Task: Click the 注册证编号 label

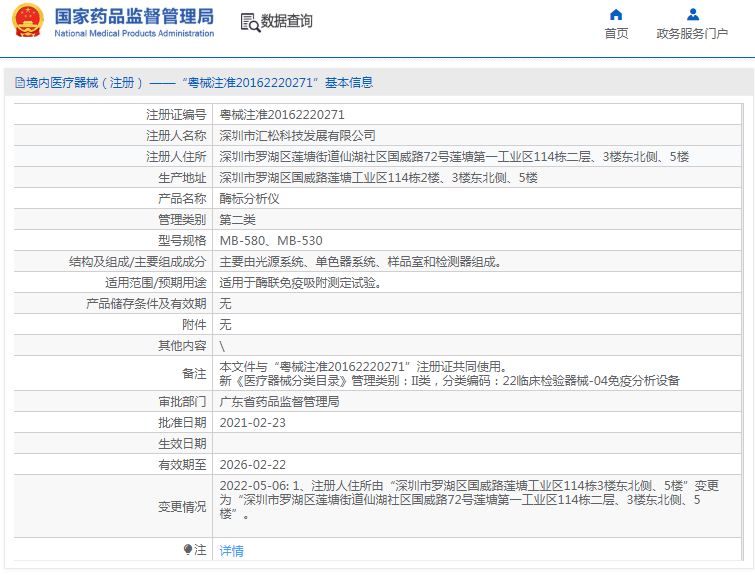Action: [x=176, y=115]
